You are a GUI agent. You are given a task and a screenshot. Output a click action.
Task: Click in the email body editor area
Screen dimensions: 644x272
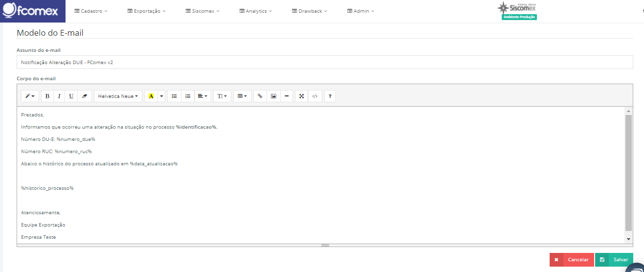click(x=321, y=175)
